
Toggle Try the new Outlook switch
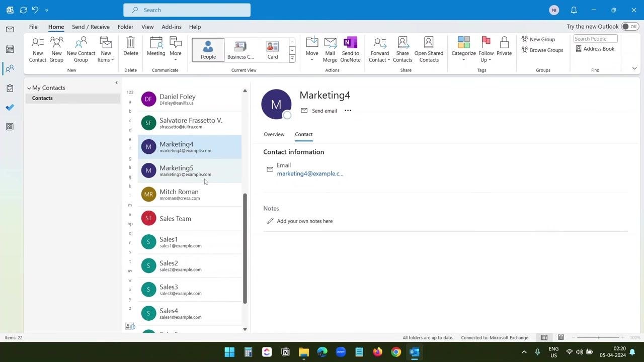(x=629, y=27)
